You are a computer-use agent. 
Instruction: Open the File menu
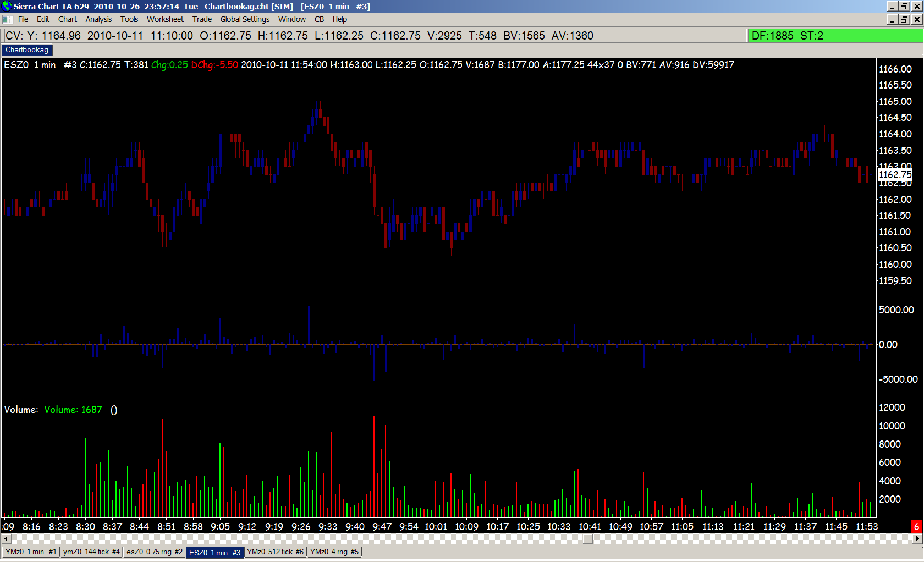(23, 19)
